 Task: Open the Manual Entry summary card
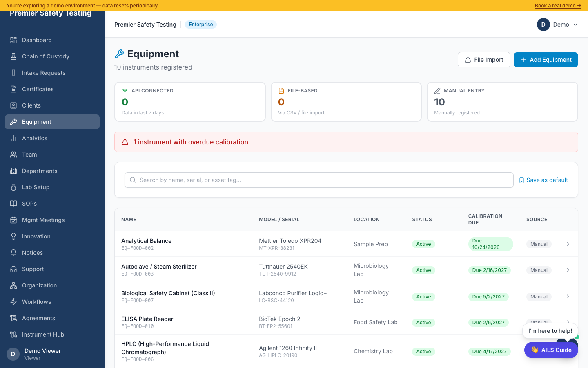point(502,102)
